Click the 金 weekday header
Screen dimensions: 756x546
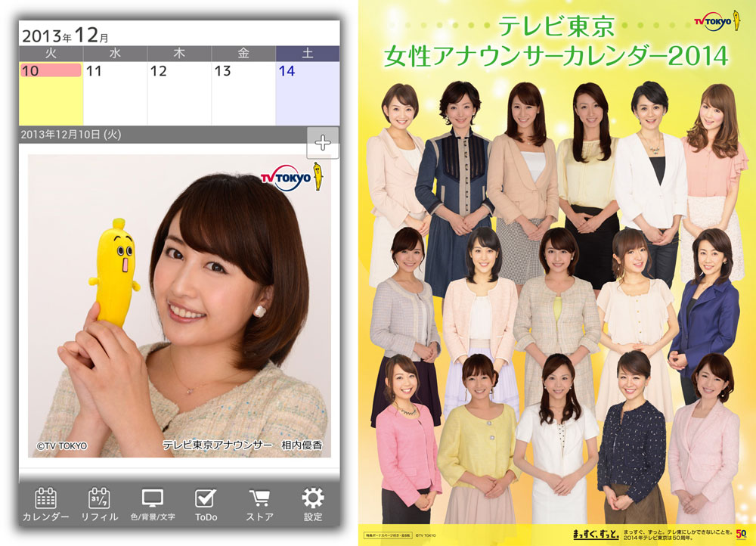coord(243,54)
